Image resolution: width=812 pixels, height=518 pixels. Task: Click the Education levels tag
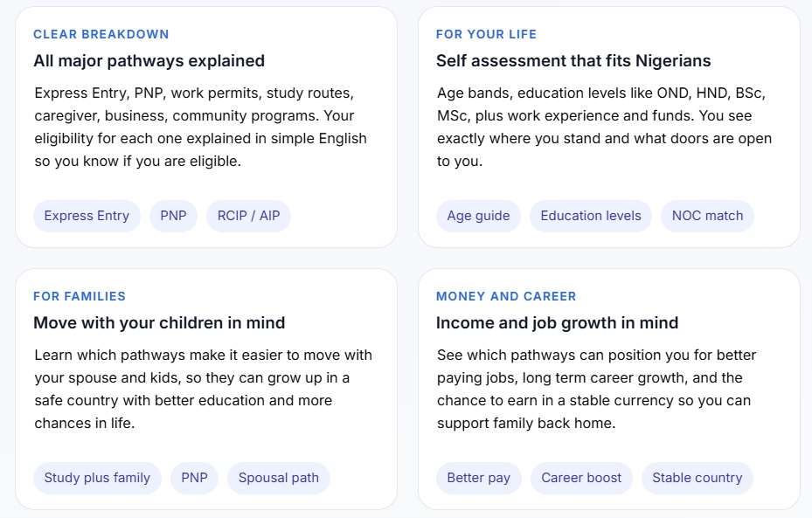[x=590, y=216]
